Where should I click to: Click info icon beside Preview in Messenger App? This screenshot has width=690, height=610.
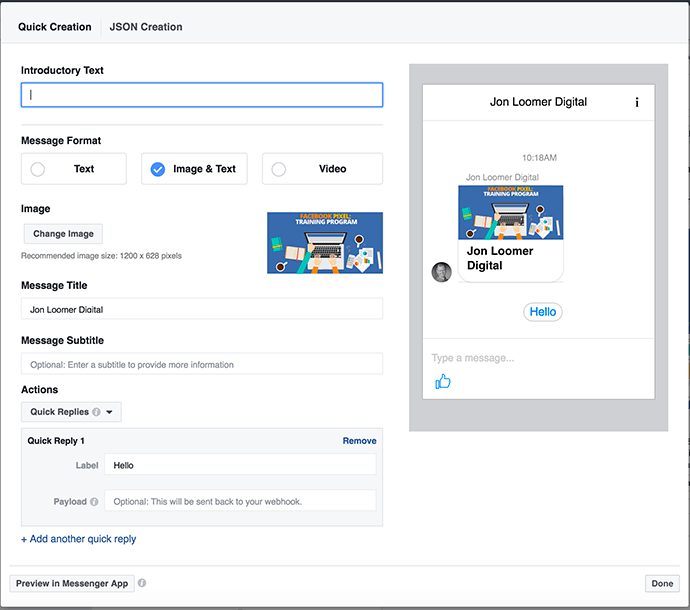pos(142,583)
